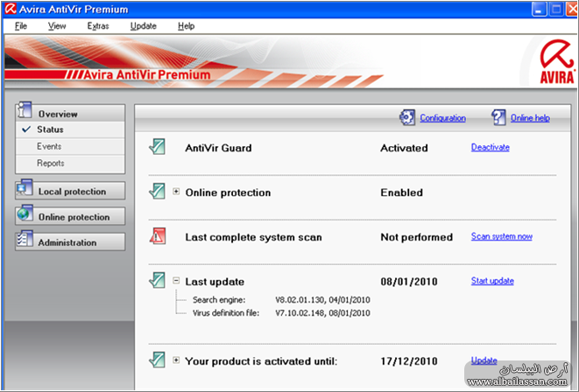The height and width of the screenshot is (392, 579).
Task: Click the Enabled status text
Action: [x=402, y=192]
